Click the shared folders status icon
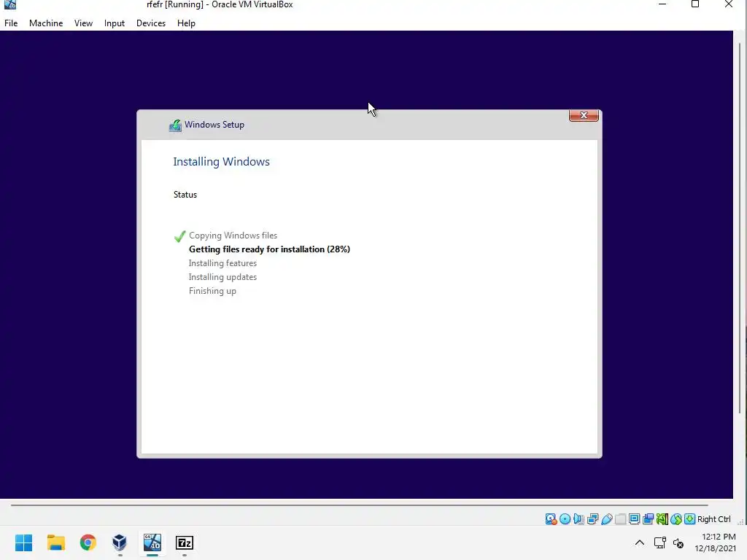 [x=620, y=519]
